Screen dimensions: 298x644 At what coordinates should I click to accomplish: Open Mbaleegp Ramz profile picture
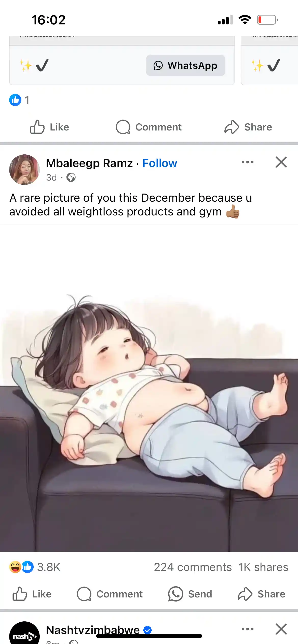[x=24, y=170]
